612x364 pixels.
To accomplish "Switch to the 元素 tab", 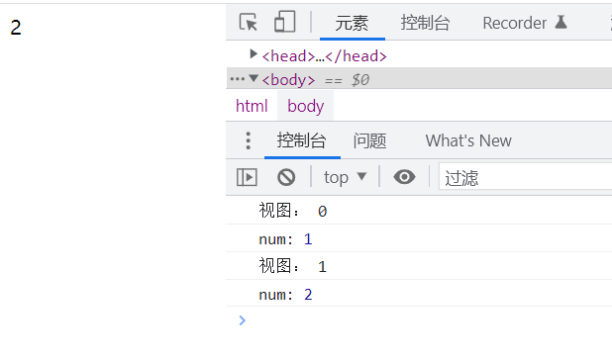I will click(x=352, y=23).
